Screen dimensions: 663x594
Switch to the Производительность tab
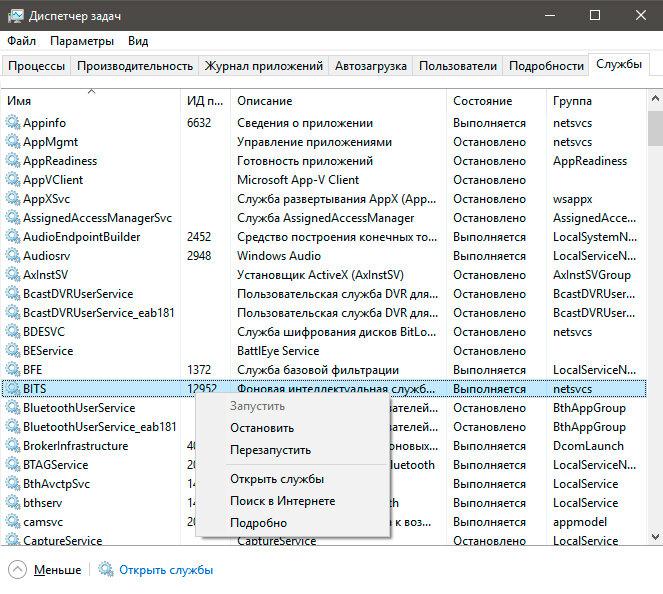(x=135, y=66)
